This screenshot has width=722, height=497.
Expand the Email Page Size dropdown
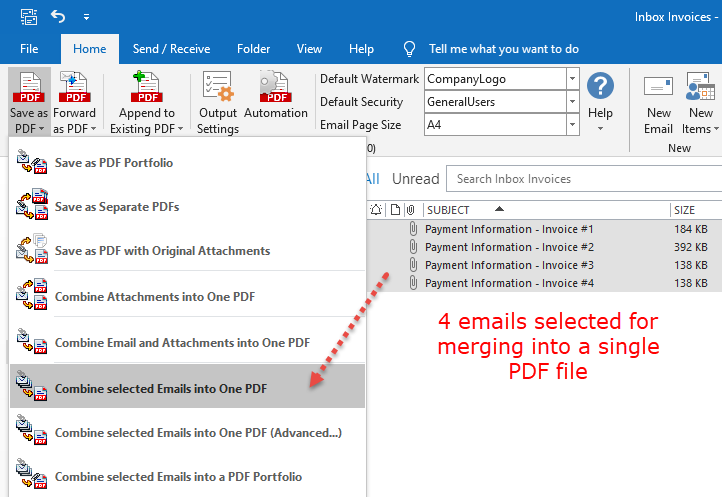coord(572,125)
